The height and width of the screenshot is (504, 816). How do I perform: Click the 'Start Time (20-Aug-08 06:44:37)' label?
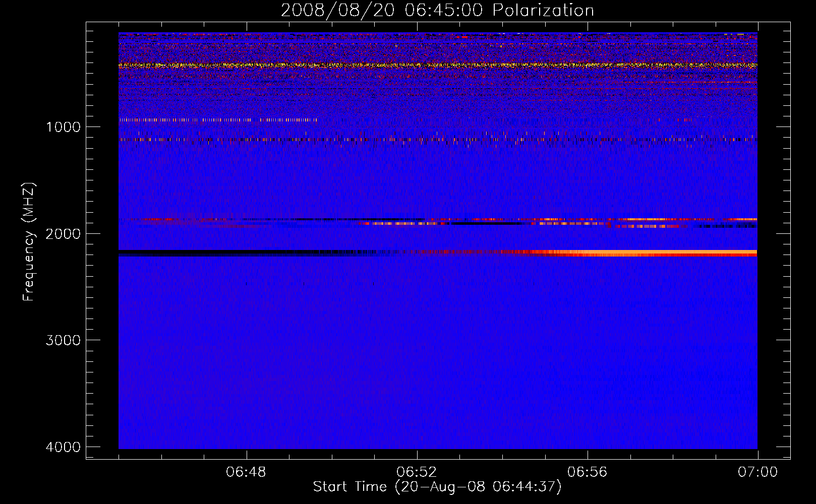[437, 487]
